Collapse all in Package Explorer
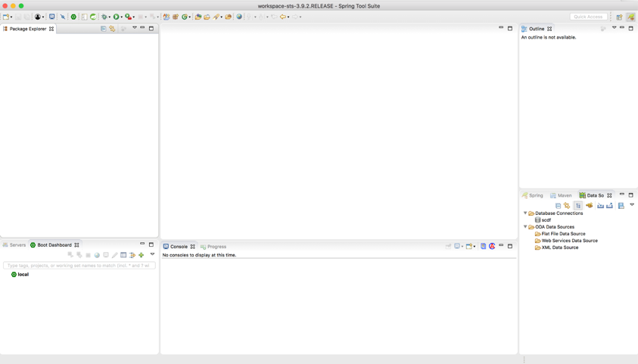 (x=104, y=29)
